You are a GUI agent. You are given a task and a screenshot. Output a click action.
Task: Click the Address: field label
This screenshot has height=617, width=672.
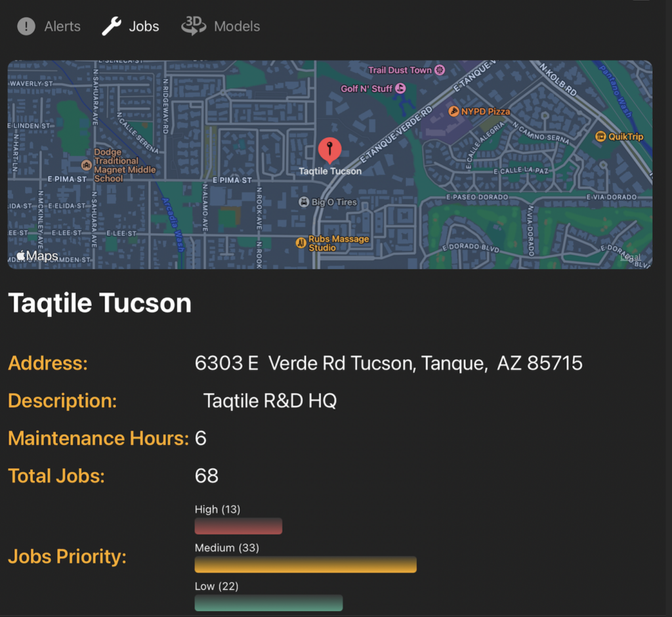pos(48,363)
